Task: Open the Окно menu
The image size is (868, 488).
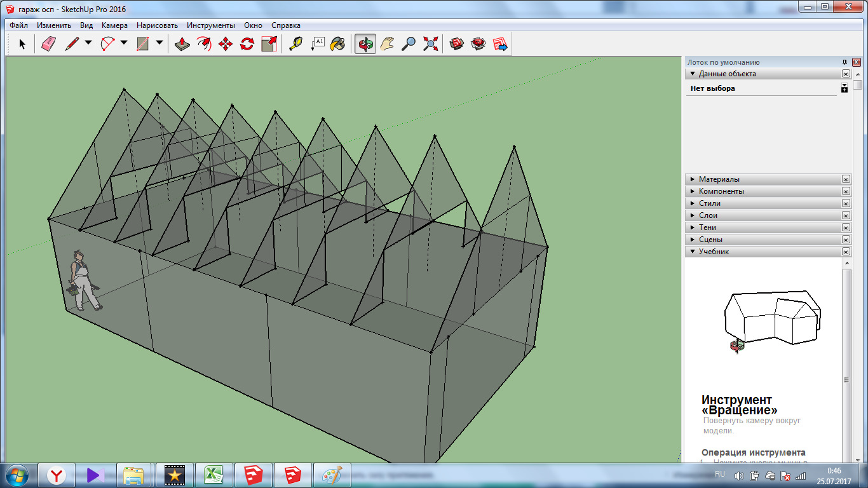Action: (253, 25)
